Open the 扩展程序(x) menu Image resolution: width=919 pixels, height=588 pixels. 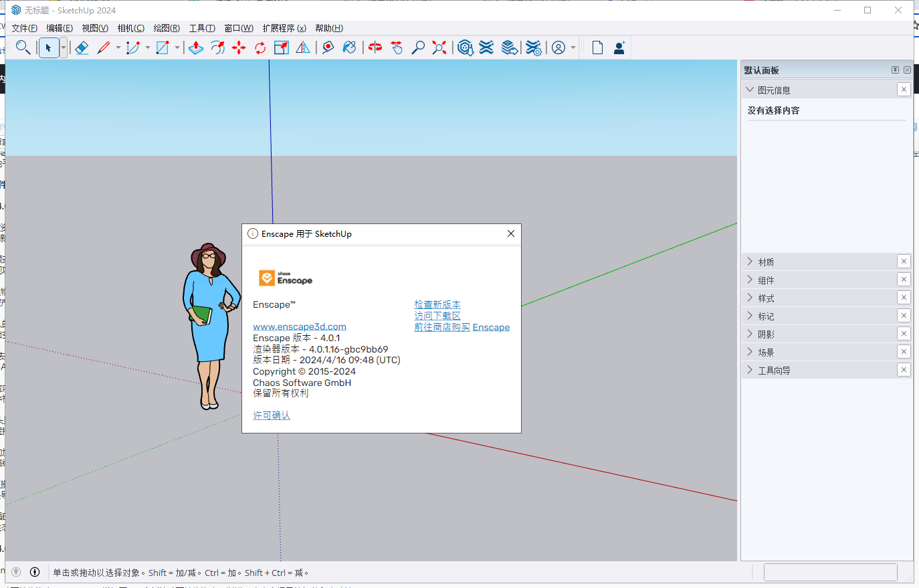(x=284, y=28)
